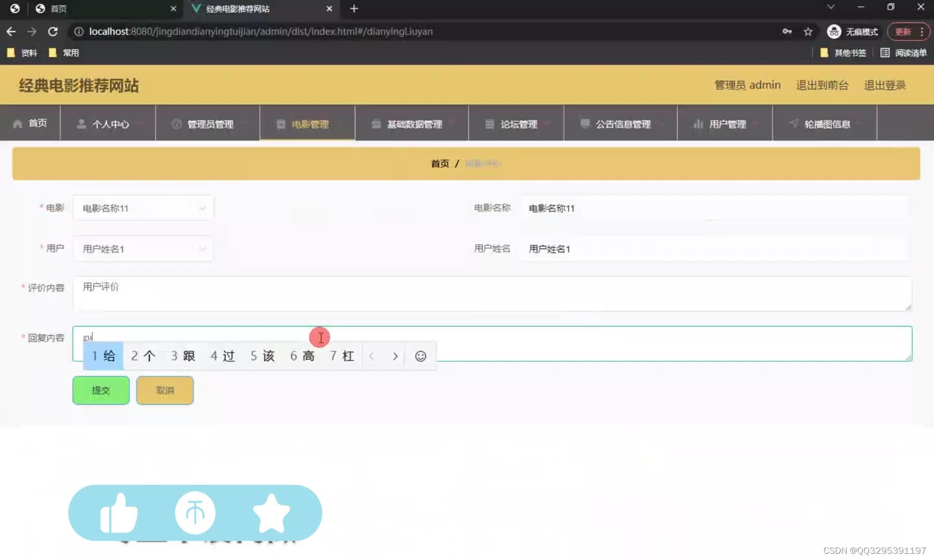The height and width of the screenshot is (560, 934).
Task: Bookmark this page with the star icon
Action: pyautogui.click(x=808, y=32)
